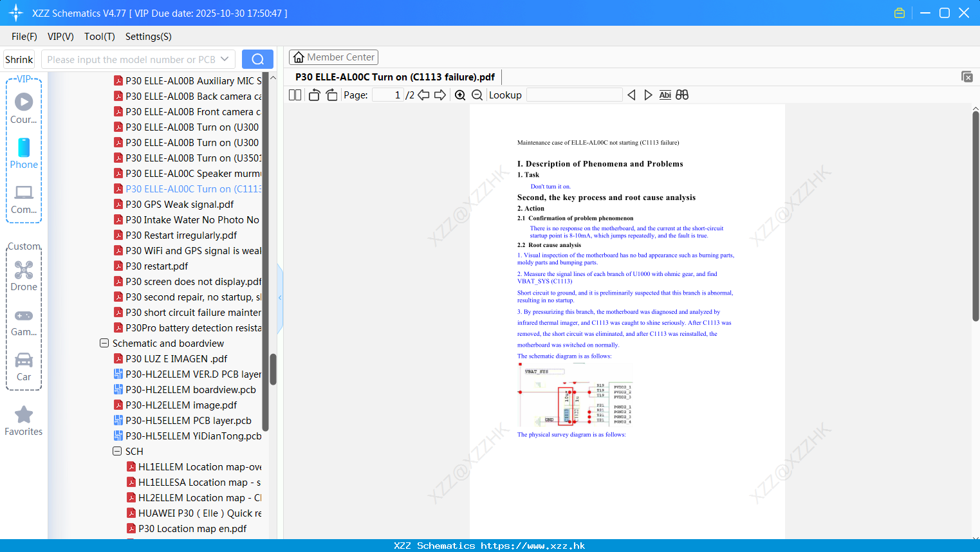Viewport: 980px width, 552px height.
Task: Open P30 ELLE-AL00B Back camera file
Action: coord(187,97)
